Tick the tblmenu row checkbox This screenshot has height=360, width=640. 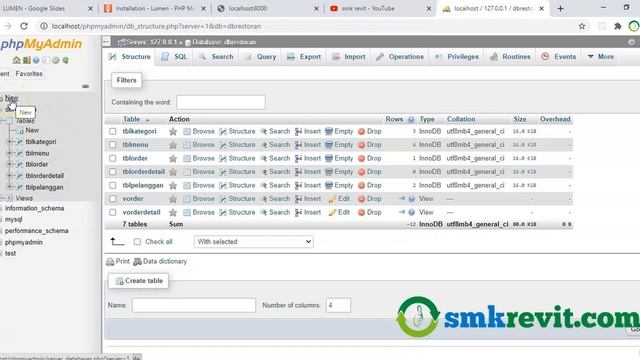coord(113,145)
